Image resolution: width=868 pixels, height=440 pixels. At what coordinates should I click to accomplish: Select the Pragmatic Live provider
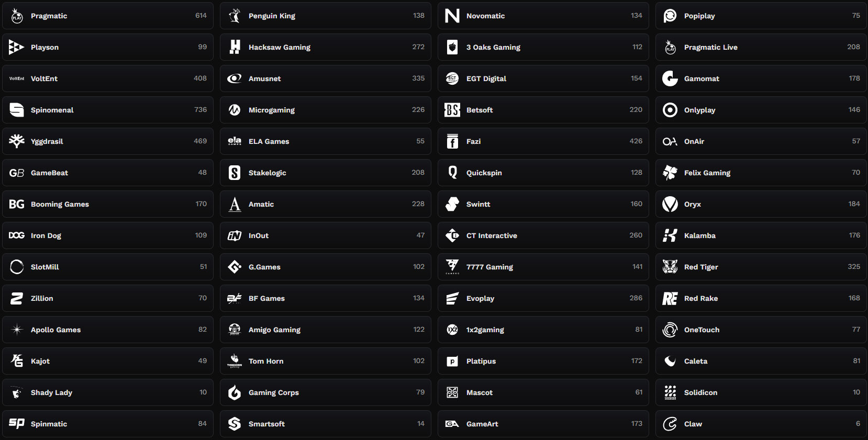tap(761, 47)
